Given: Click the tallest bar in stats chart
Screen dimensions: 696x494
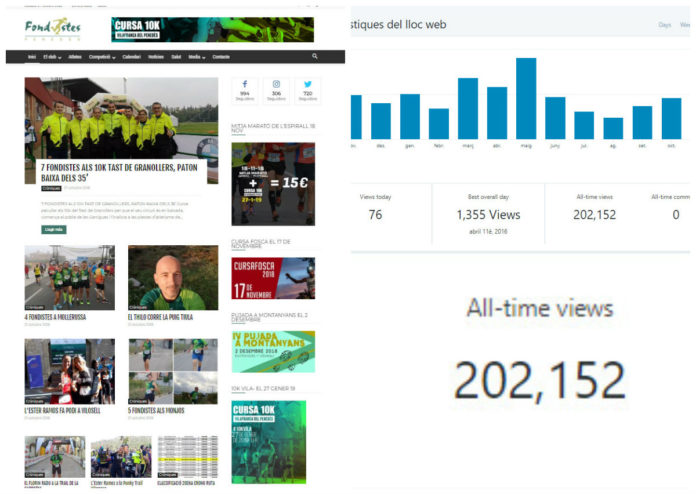Looking at the screenshot, I should point(526,98).
